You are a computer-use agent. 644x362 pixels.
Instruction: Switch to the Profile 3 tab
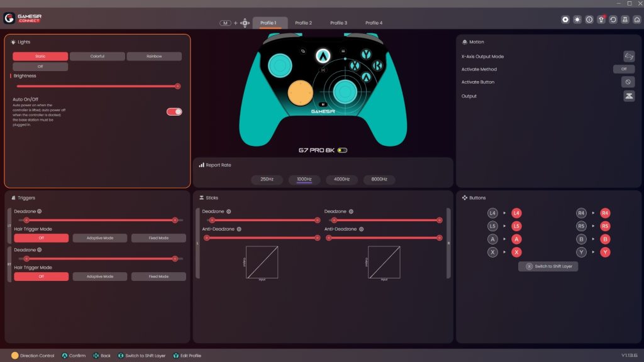339,23
